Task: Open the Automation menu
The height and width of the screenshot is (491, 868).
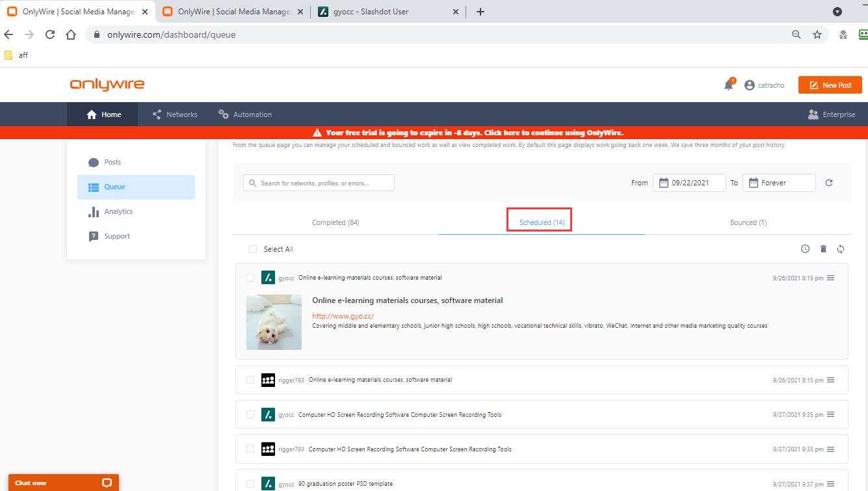Action: click(x=245, y=114)
